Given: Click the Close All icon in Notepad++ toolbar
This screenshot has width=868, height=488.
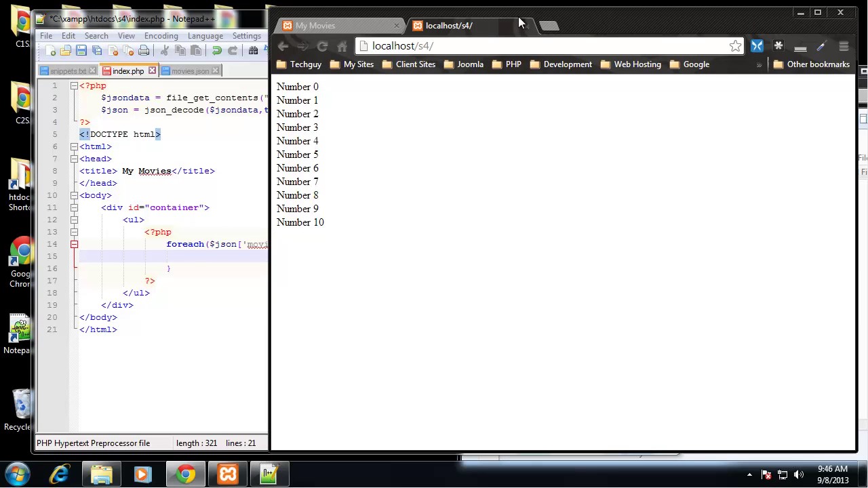Looking at the screenshot, I should [128, 51].
